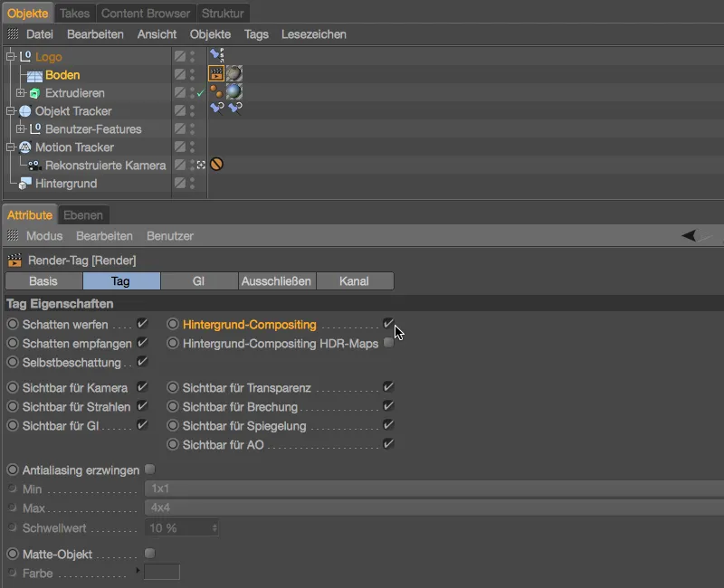724x588 pixels.
Task: Uncheck Hintergrund-Compositing checkbox
Action: 388,324
